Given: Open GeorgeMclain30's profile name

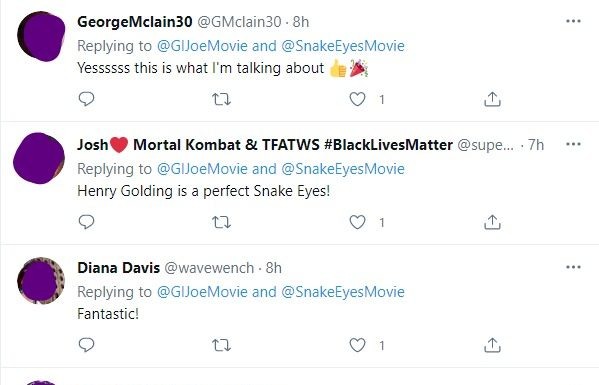Looking at the screenshot, I should [134, 22].
